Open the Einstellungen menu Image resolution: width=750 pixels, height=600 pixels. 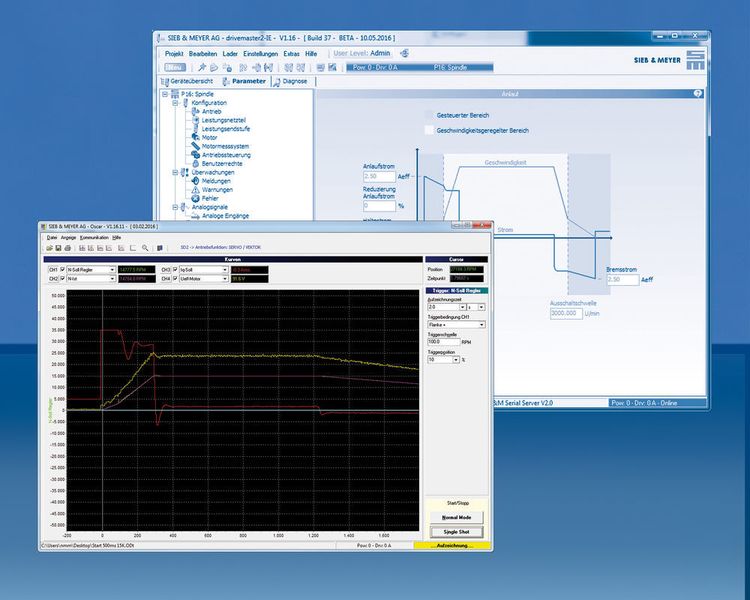pos(260,54)
